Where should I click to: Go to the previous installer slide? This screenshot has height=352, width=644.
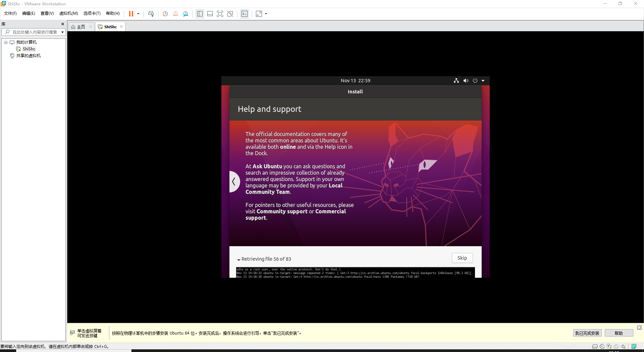[234, 182]
